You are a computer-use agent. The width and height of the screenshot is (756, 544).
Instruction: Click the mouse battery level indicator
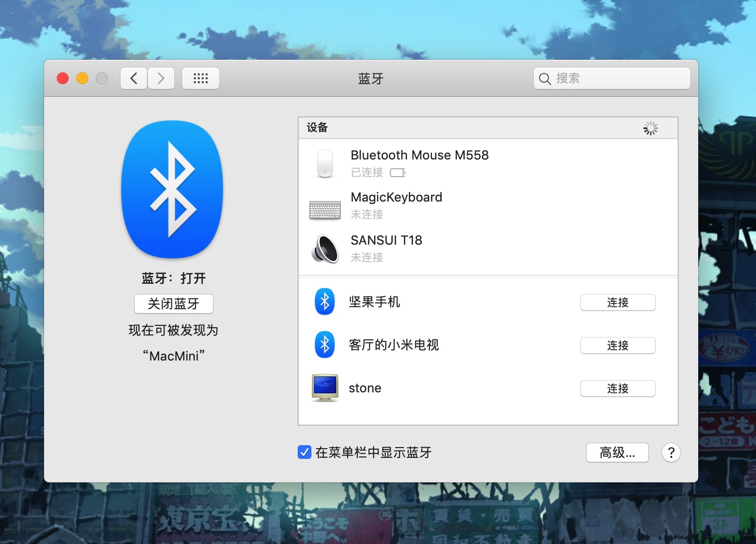[x=398, y=173]
